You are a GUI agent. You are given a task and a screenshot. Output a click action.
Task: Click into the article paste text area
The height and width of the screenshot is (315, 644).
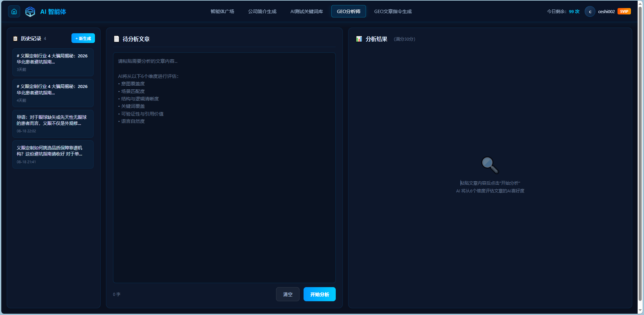point(224,168)
